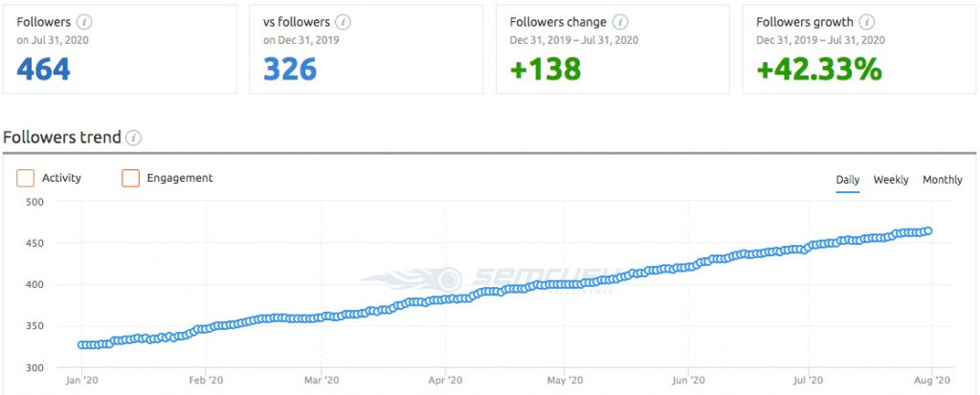The width and height of the screenshot is (980, 395).
Task: Click the first data point at Jan '20
Action: [82, 345]
